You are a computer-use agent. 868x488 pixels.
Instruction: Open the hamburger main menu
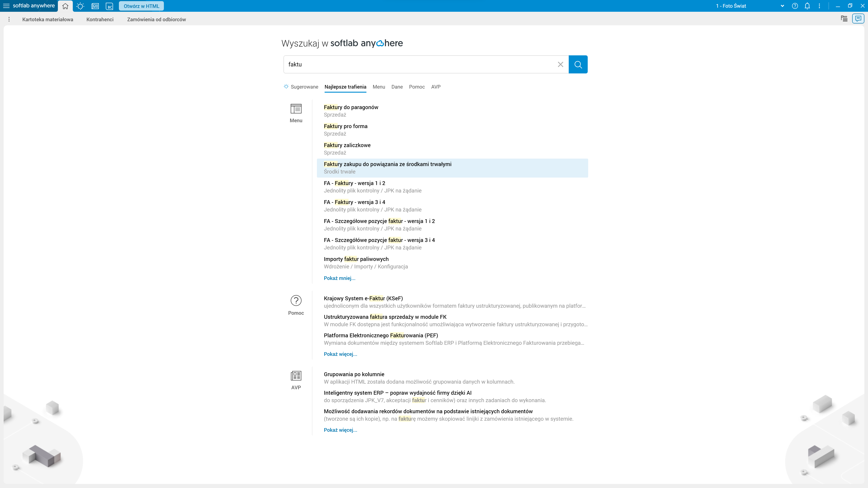point(6,6)
